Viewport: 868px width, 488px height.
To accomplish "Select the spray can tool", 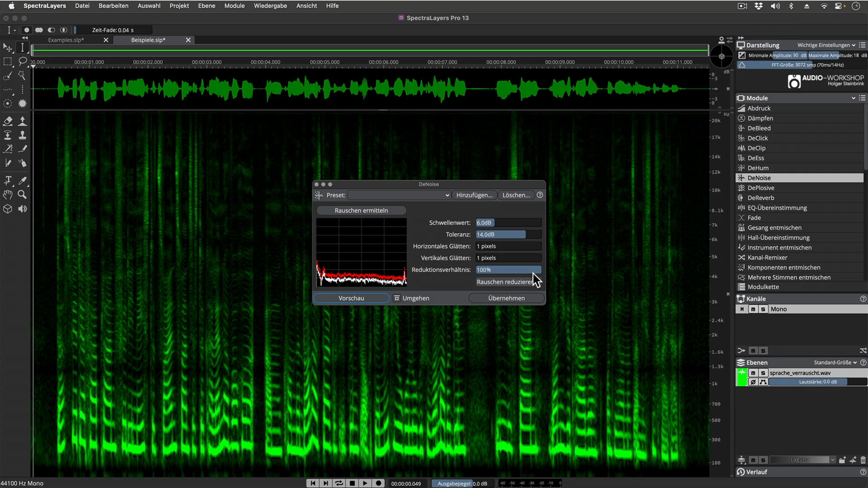I will point(22,163).
